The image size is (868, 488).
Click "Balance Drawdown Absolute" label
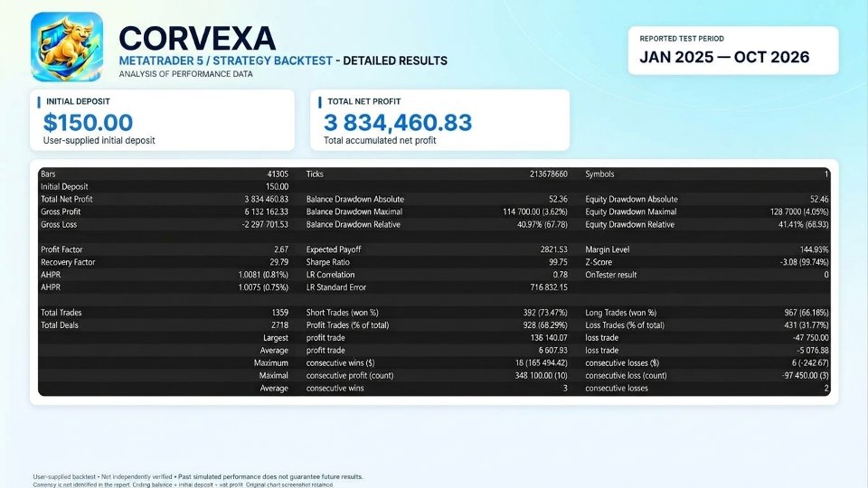(354, 199)
